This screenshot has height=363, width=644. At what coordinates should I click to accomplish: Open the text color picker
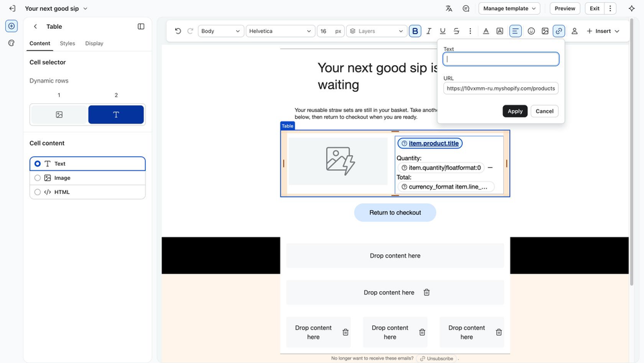pyautogui.click(x=486, y=31)
